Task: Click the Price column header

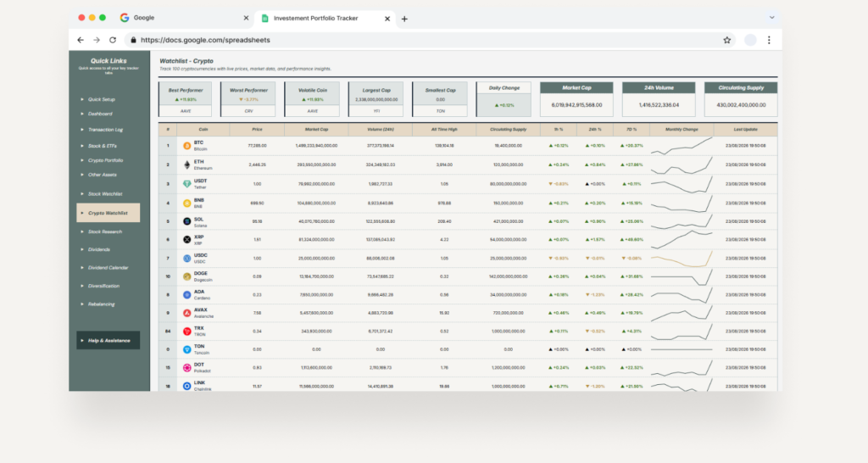Action: click(257, 130)
